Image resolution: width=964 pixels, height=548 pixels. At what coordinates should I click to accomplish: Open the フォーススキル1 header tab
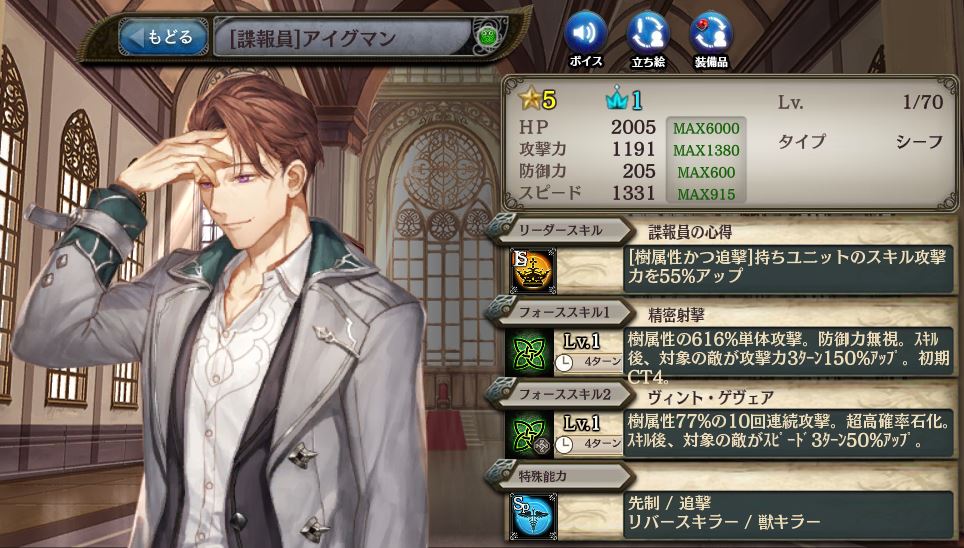click(x=559, y=312)
